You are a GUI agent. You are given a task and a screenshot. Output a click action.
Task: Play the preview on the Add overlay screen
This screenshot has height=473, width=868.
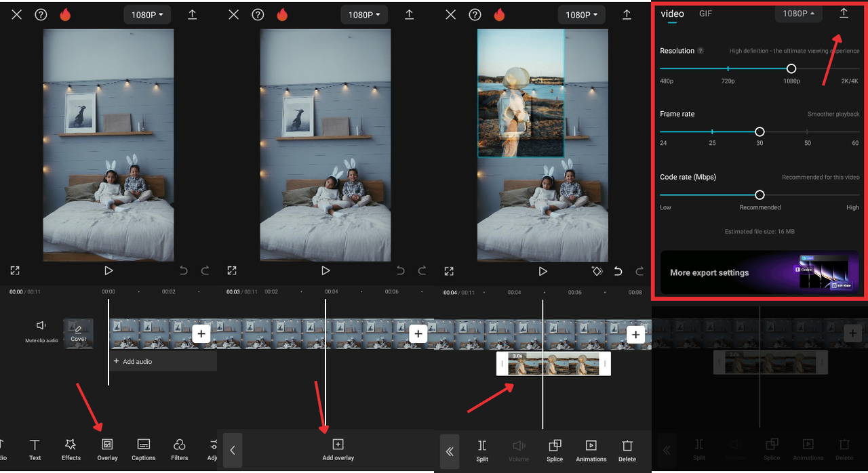325,270
